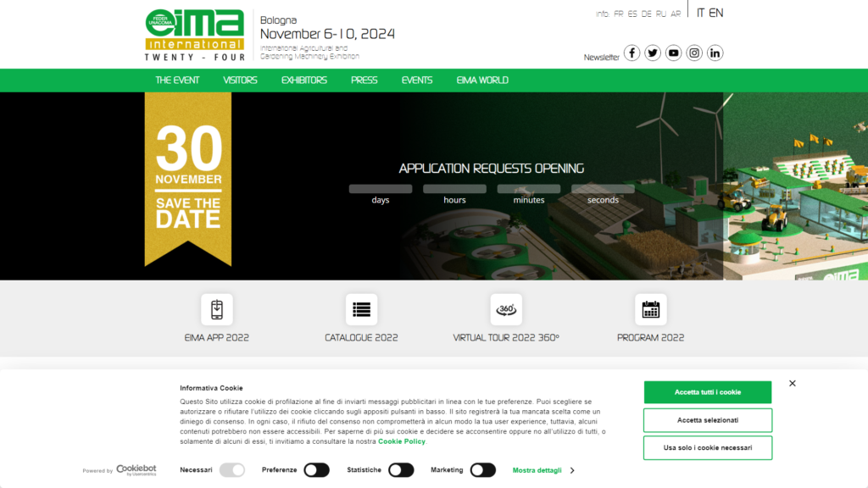Click the November 6-10, 2024 date text
The width and height of the screenshot is (868, 488).
tap(327, 34)
